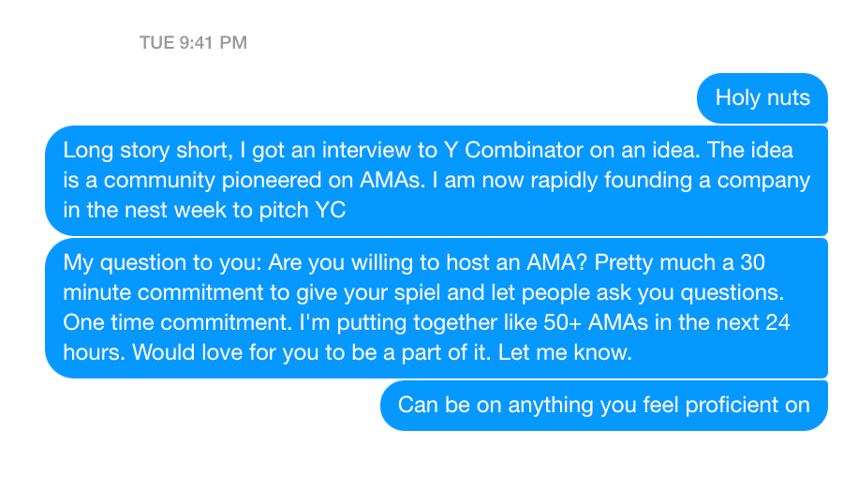Click the "Can be on anything" message bubble
Image resolution: width=858 pixels, height=504 pixels.
coord(603,405)
